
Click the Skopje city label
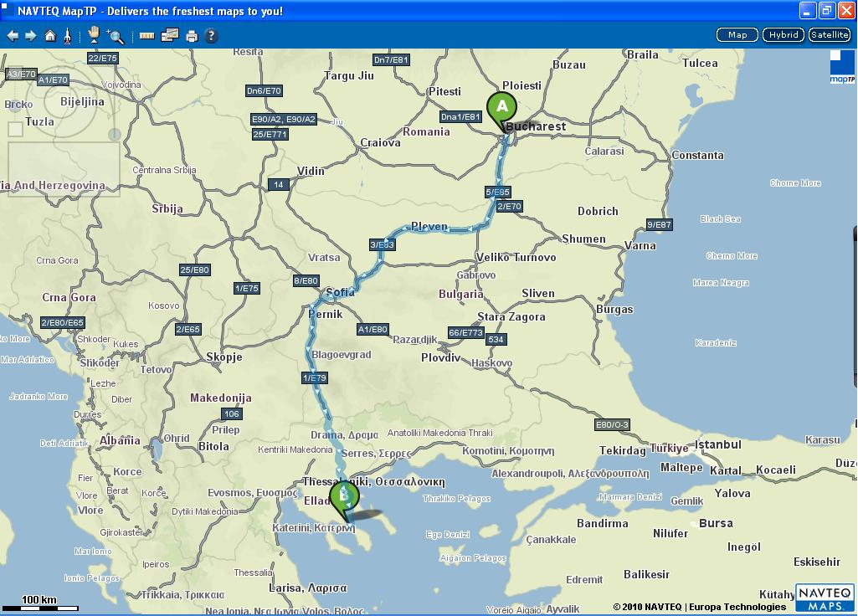[x=224, y=357]
